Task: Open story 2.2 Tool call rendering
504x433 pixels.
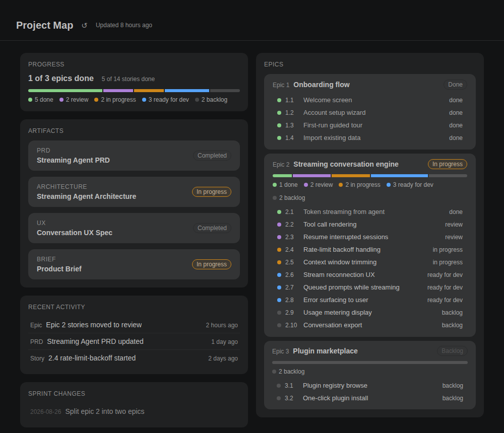Action: 369,225
